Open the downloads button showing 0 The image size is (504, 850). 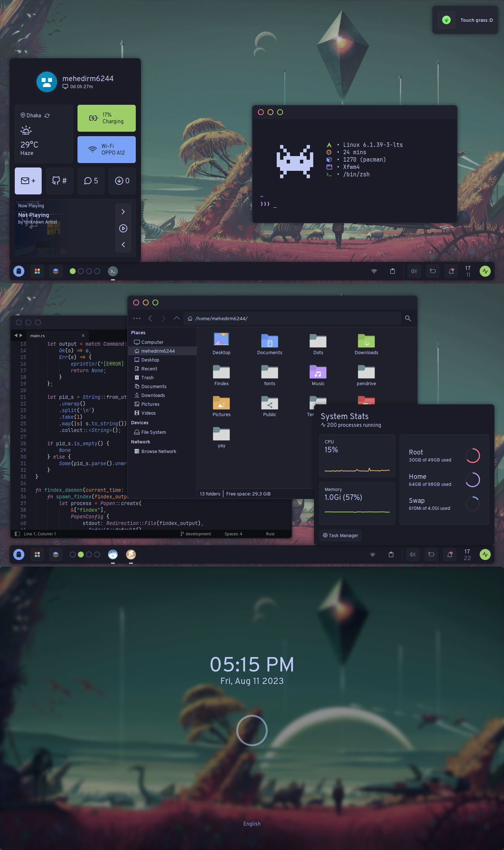[122, 181]
